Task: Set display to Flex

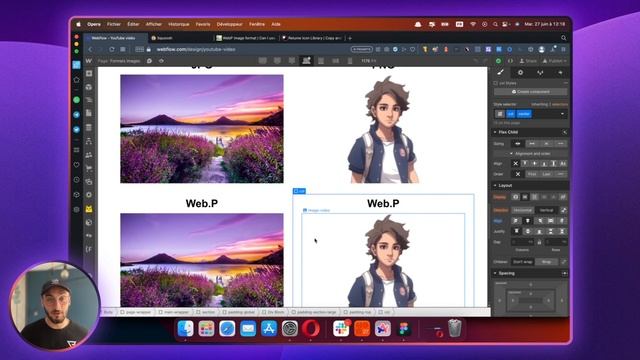Action: (x=525, y=197)
